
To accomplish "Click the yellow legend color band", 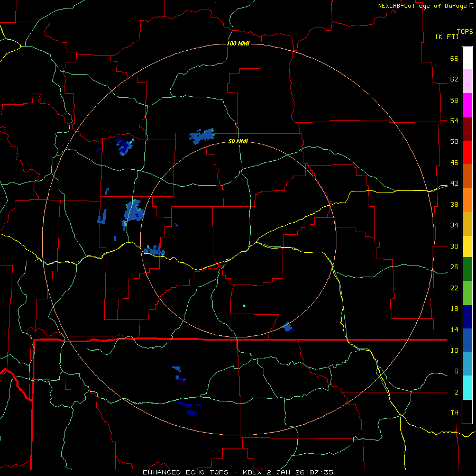I will (467, 246).
